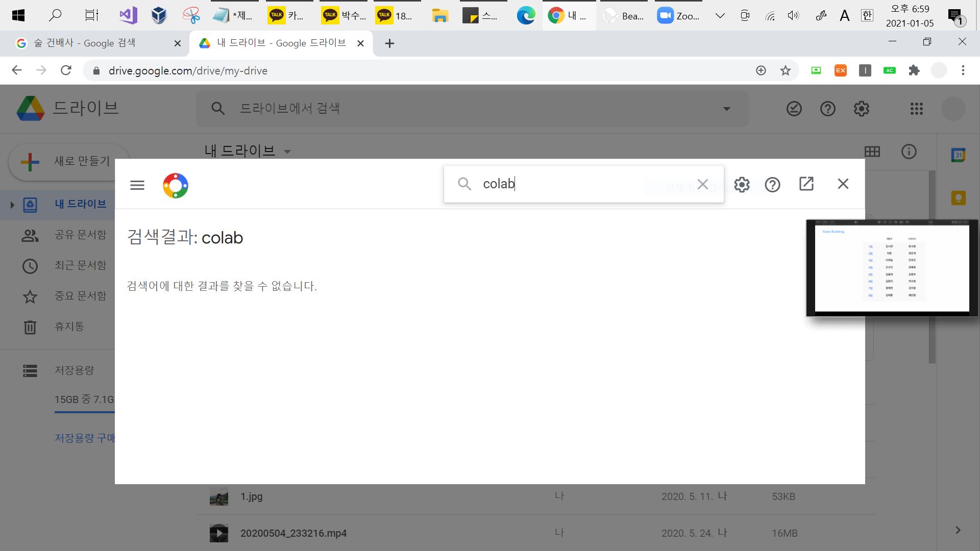Image resolution: width=980 pixels, height=551 pixels.
Task: Open Windows taskbar search
Action: tap(55, 16)
